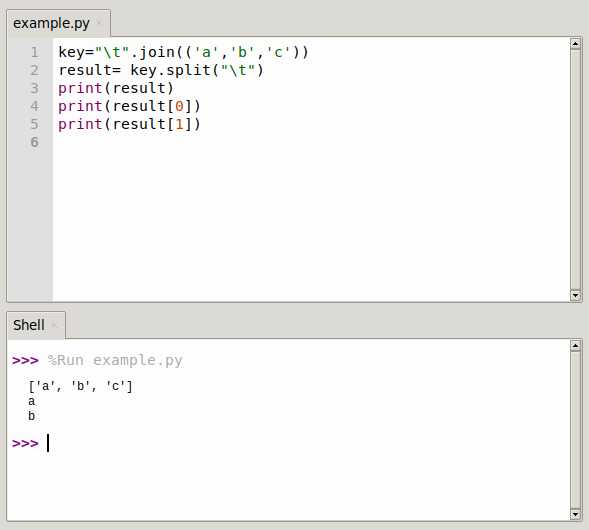Click code line print(result[0])
The width and height of the screenshot is (589, 530).
click(x=129, y=106)
